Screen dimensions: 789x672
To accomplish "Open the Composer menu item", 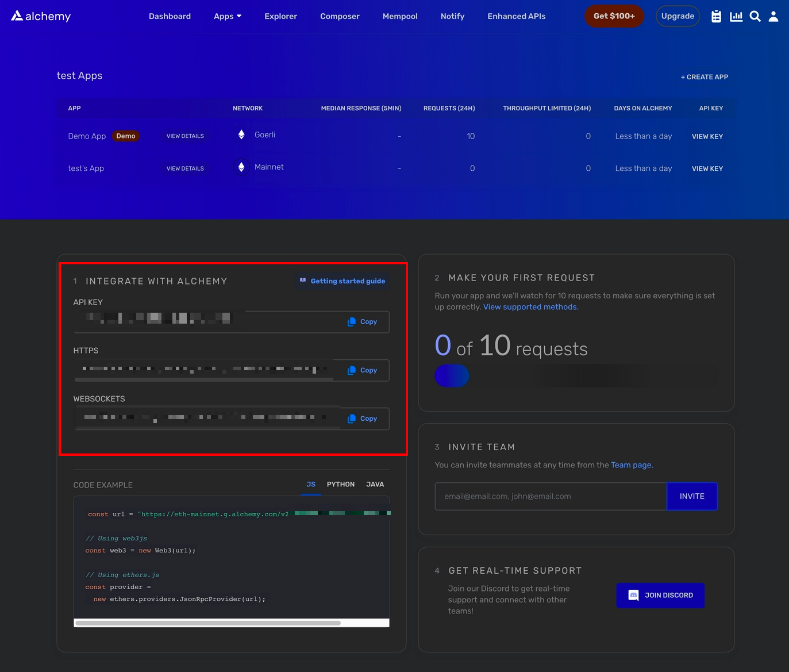I will [x=340, y=16].
